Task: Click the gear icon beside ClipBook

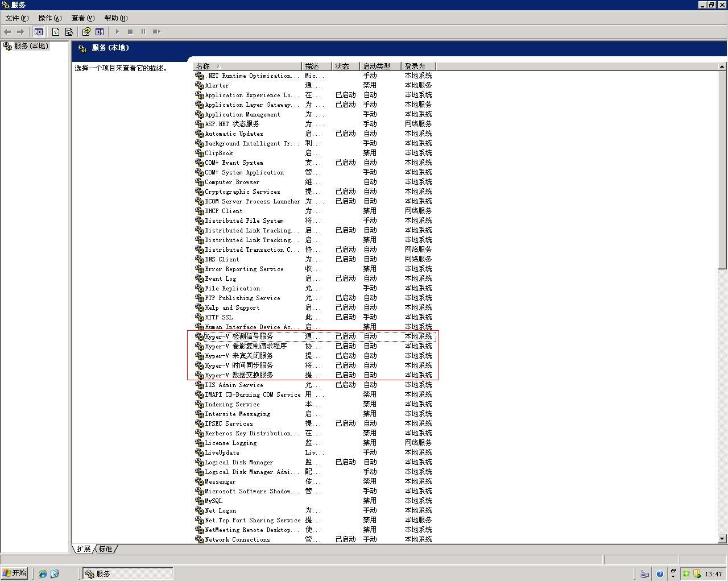Action: [200, 153]
